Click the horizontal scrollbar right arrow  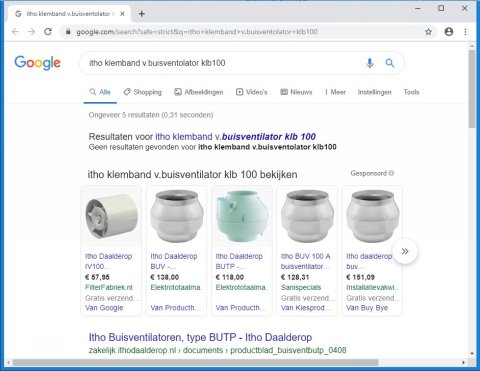click(464, 362)
